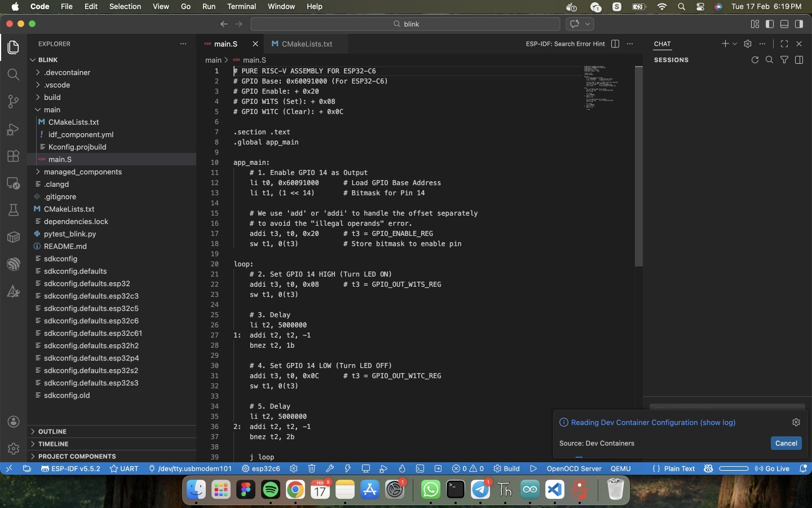Open the debug play icon in status bar
812x508 pixels.
click(x=533, y=468)
